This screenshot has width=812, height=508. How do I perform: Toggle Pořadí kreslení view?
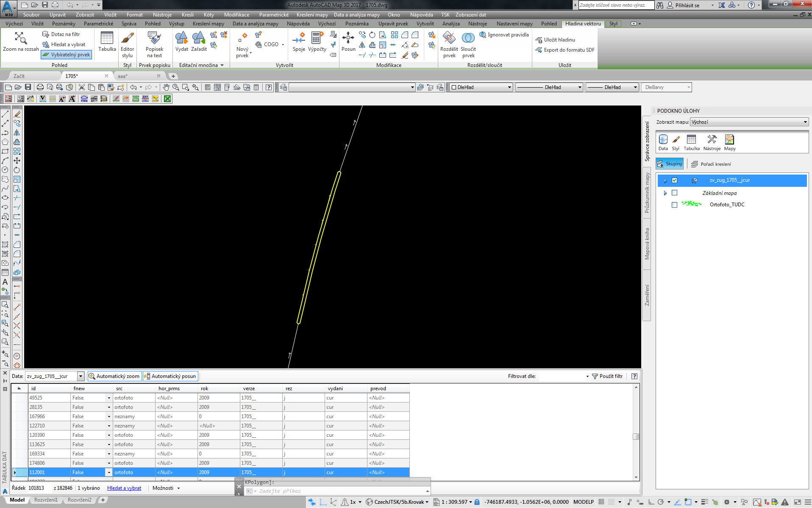click(x=711, y=164)
